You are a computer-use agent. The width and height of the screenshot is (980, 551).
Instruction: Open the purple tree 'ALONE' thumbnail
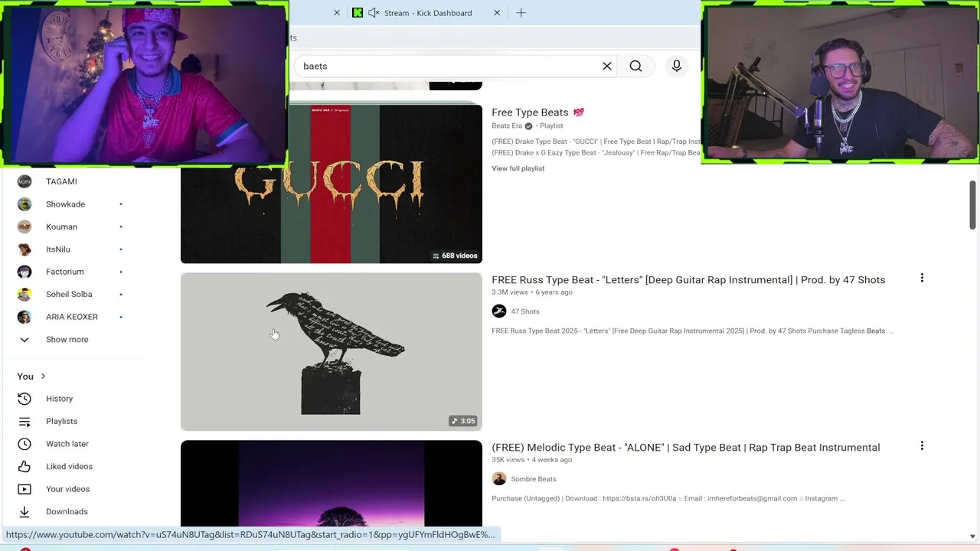(332, 484)
